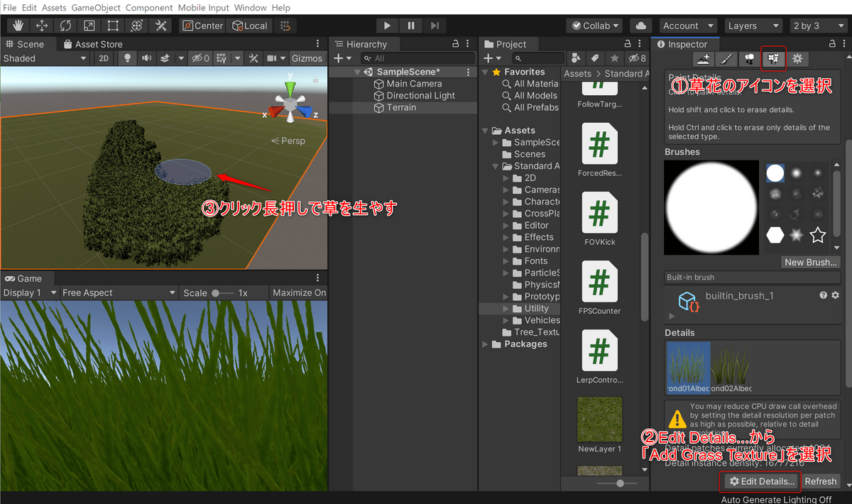Screen dimensions: 852x504
Task: Select Create Neighbor Terrains icon in Inspector
Action: pos(703,59)
